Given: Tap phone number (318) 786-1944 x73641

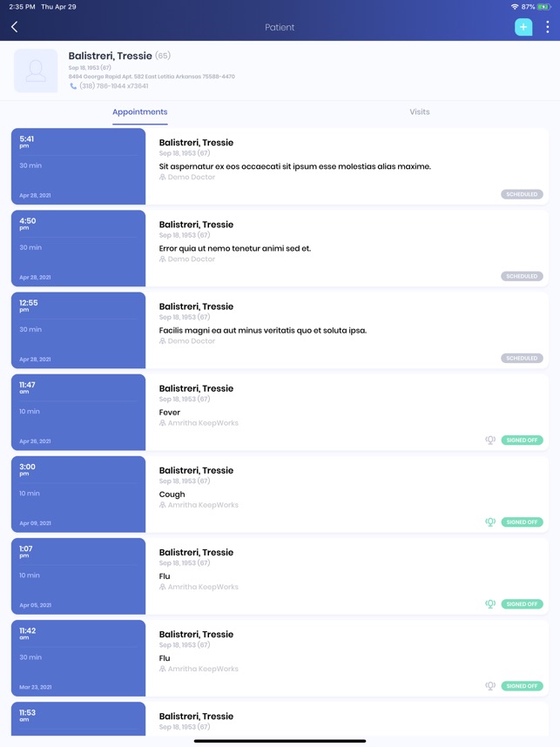Looking at the screenshot, I should (114, 86).
